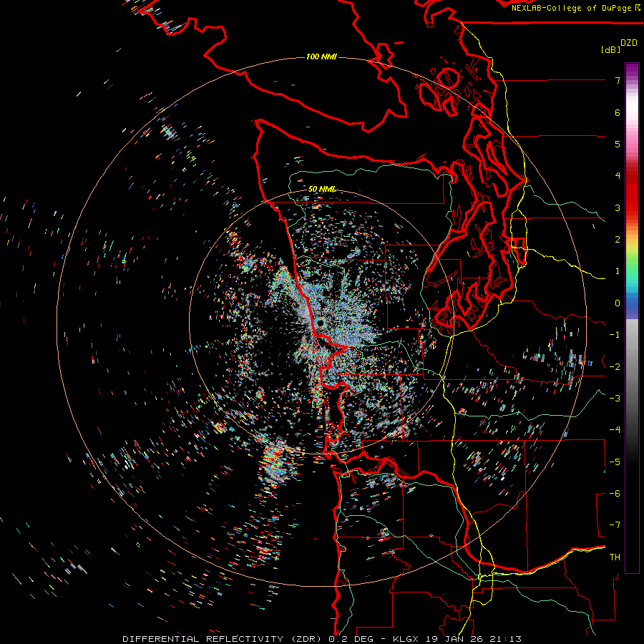Click the legend value 1
Screen dimensions: 644x644
[618, 271]
